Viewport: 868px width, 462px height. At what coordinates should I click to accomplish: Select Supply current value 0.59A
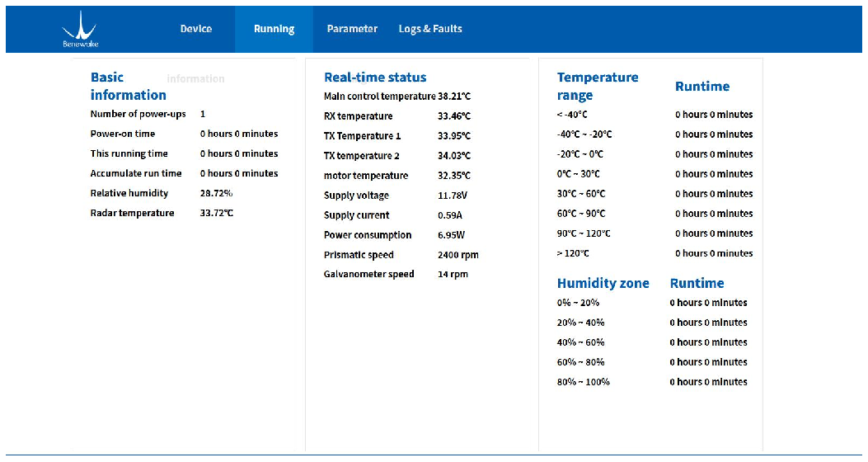click(x=449, y=215)
